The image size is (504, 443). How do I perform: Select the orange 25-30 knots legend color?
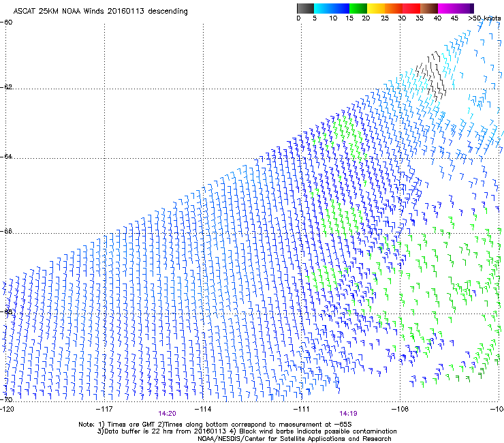[394, 8]
